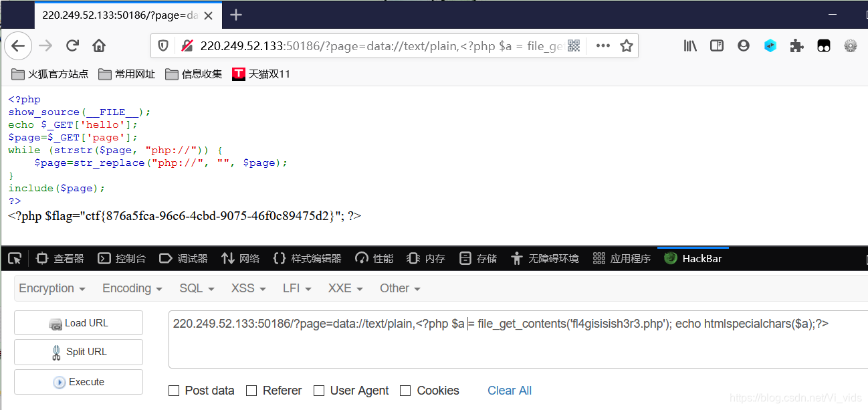Select the HackBar devtools tab
Image resolution: width=868 pixels, height=410 pixels.
point(693,258)
